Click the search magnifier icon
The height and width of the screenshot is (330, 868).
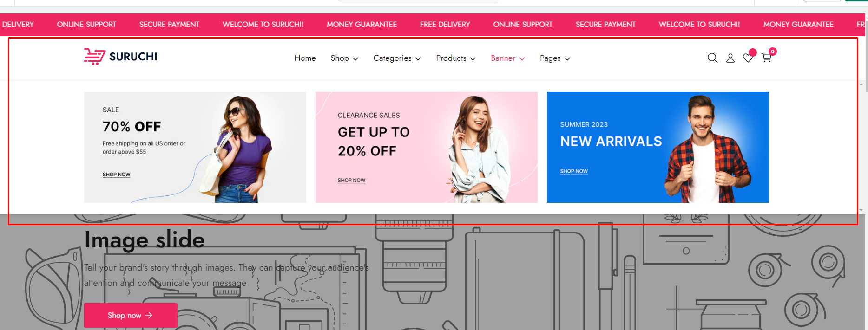[712, 58]
